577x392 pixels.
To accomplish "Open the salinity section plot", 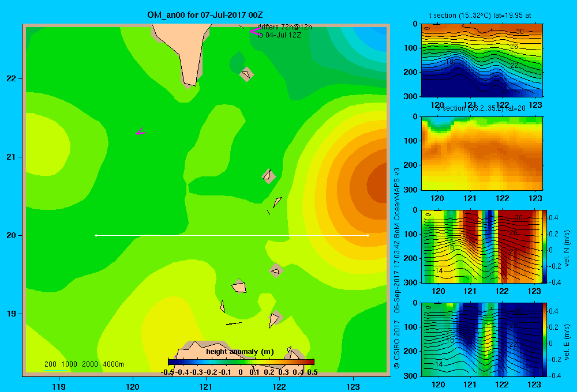I will click(482, 153).
